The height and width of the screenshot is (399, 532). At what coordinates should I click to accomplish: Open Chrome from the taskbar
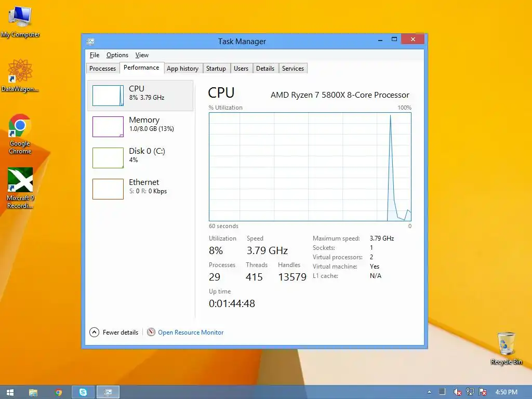coord(58,392)
